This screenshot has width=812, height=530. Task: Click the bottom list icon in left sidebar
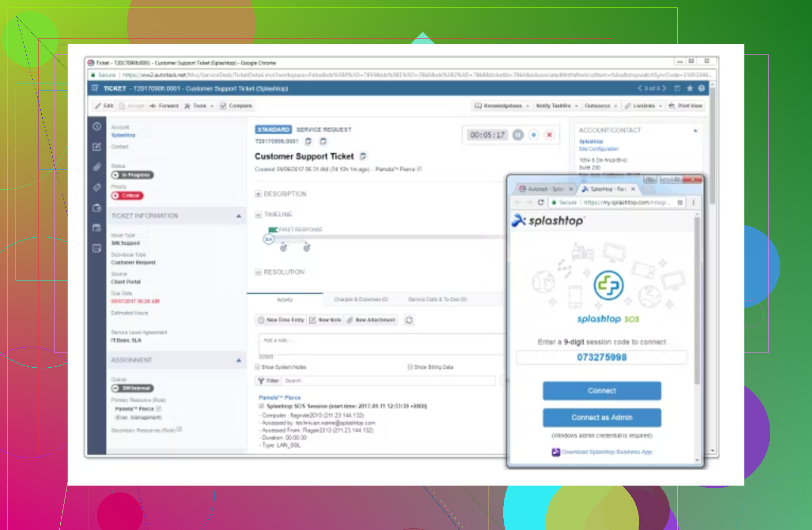point(97,248)
